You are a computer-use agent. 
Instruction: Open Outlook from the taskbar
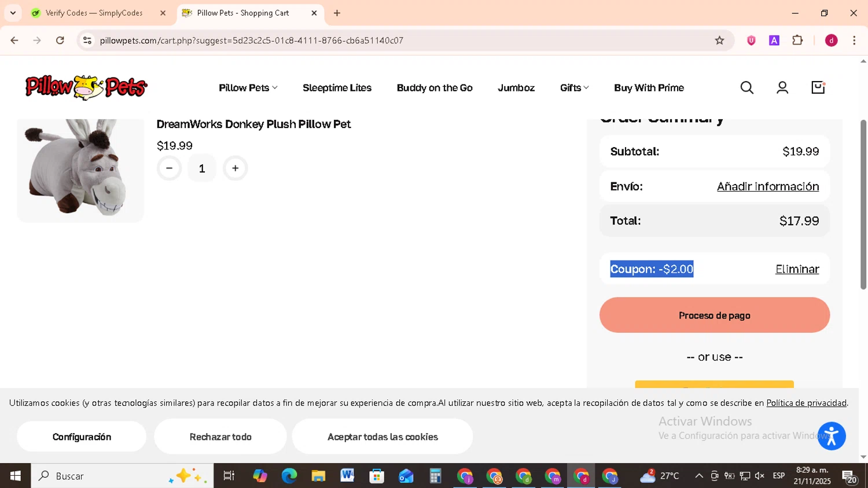406,476
